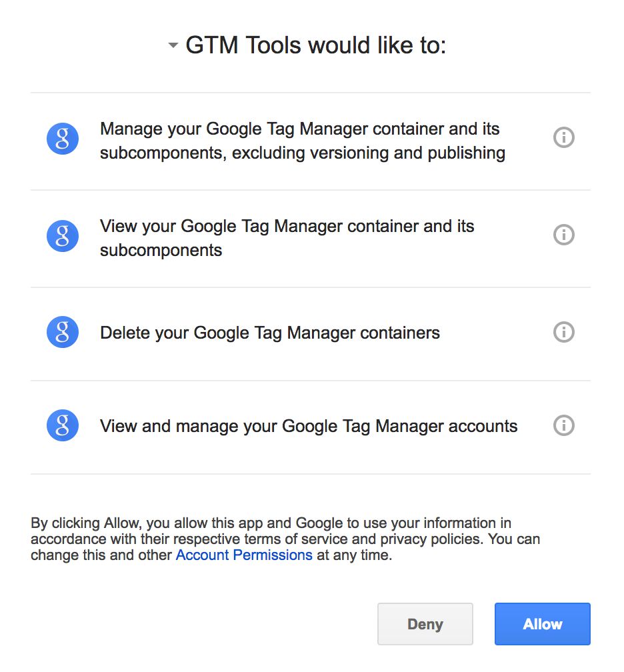
Task: Select View and manage accounts permission text
Action: click(x=309, y=427)
